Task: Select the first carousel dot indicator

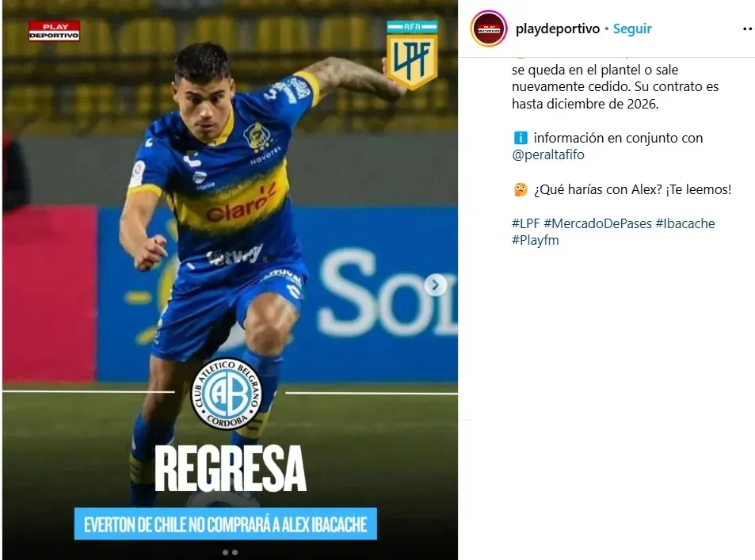Action: tap(225, 552)
